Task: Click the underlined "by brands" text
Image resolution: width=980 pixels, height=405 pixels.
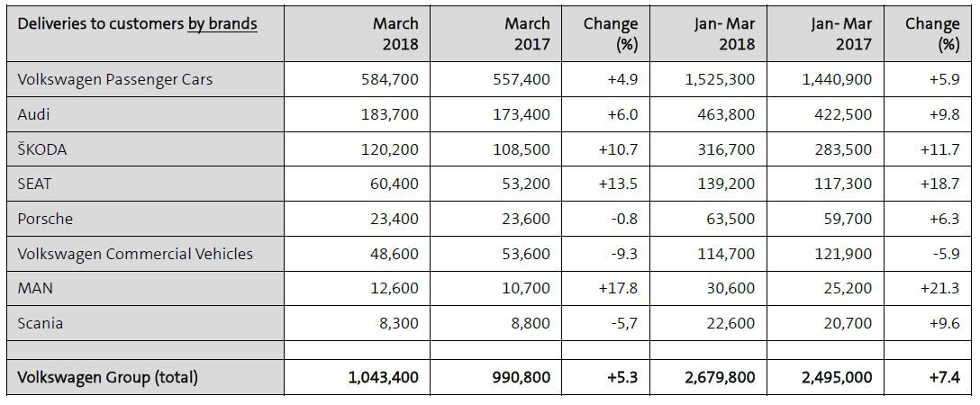Action: pyautogui.click(x=222, y=24)
